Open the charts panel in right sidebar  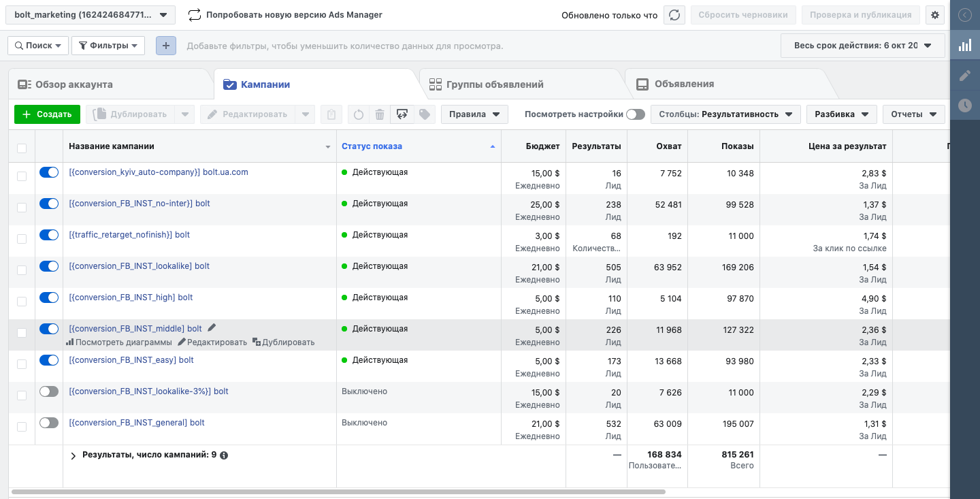tap(965, 46)
